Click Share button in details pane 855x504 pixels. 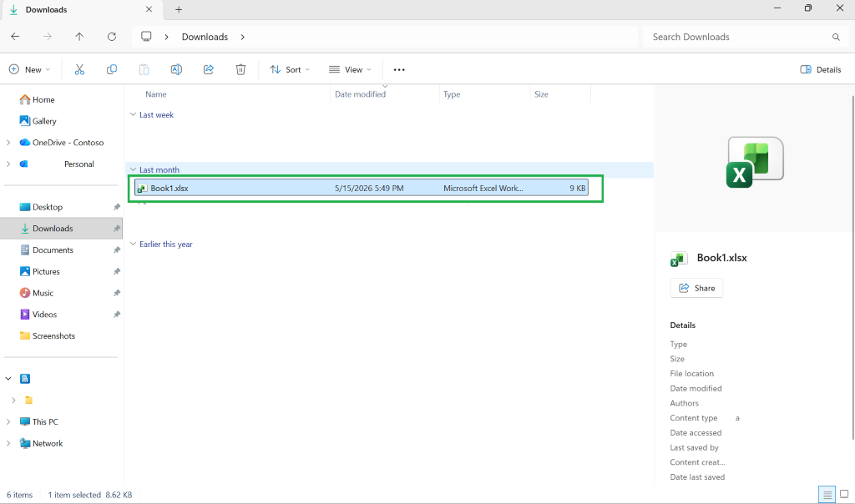coord(696,288)
